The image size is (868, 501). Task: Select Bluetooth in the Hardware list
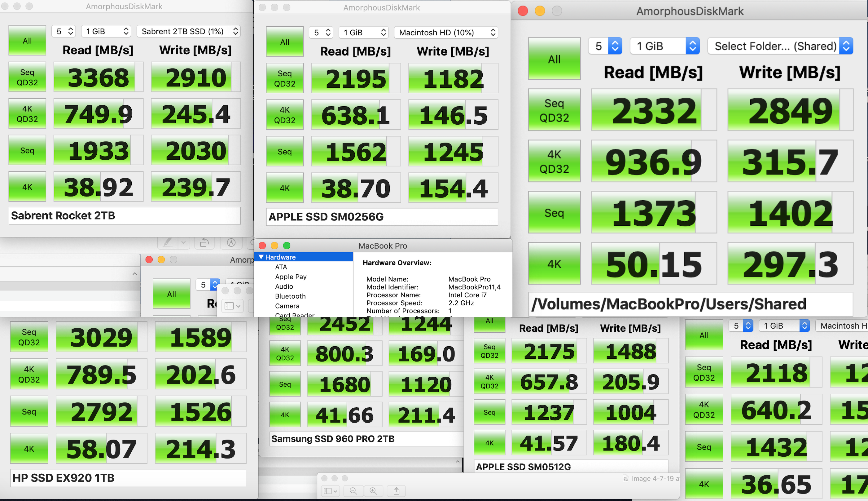290,296
